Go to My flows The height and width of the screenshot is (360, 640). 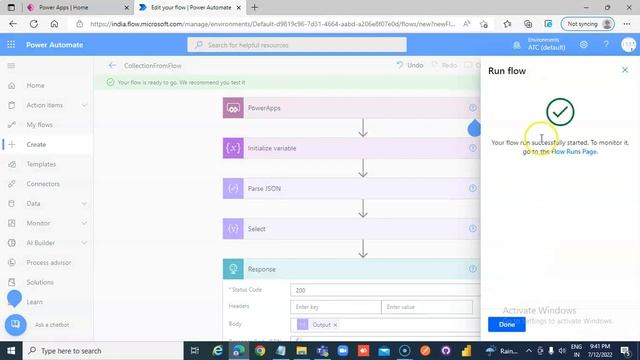pos(40,124)
